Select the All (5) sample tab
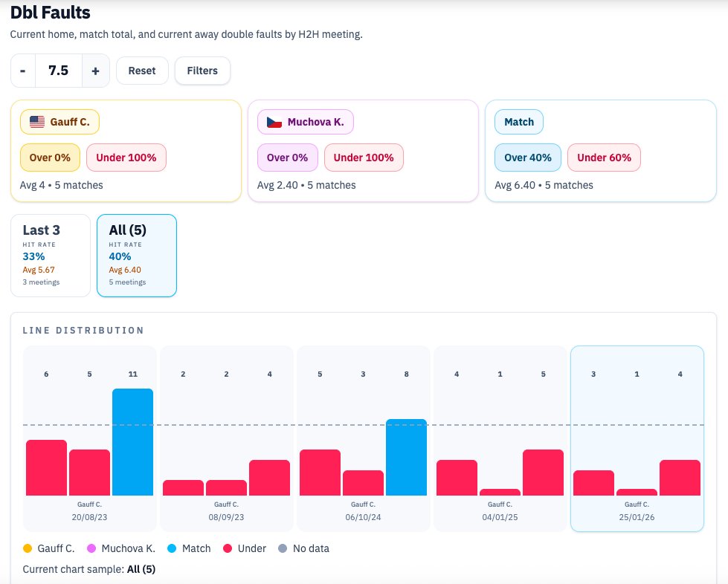The height and width of the screenshot is (584, 728). coord(137,255)
